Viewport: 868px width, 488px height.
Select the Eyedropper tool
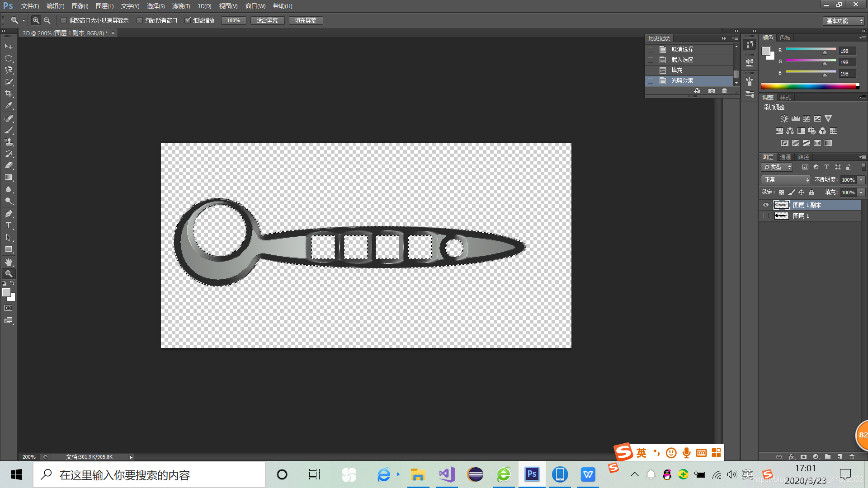9,106
